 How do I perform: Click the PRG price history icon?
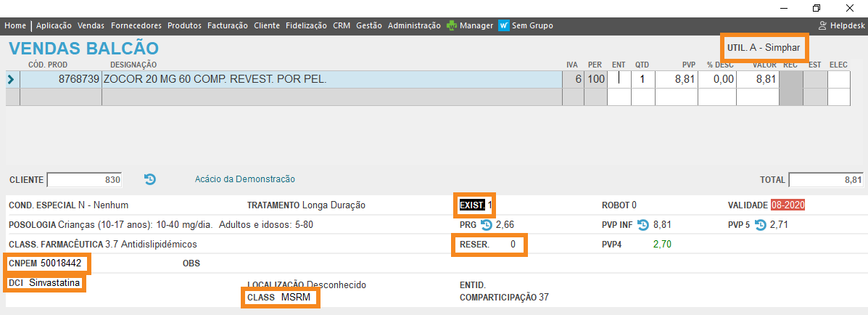point(487,225)
